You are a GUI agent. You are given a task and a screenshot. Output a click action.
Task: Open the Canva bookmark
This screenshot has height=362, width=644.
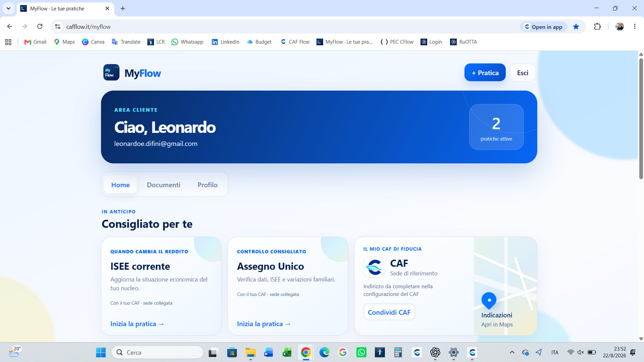point(93,42)
